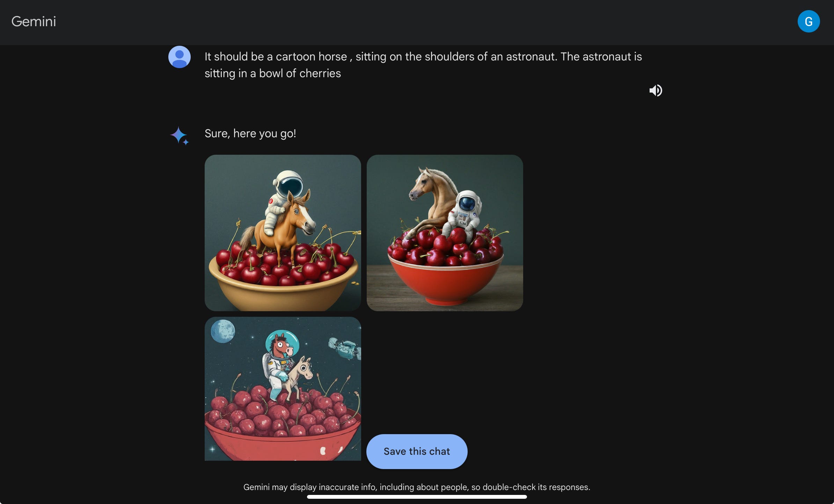The image size is (834, 504).
Task: Click the Gemini logo title
Action: (x=34, y=21)
